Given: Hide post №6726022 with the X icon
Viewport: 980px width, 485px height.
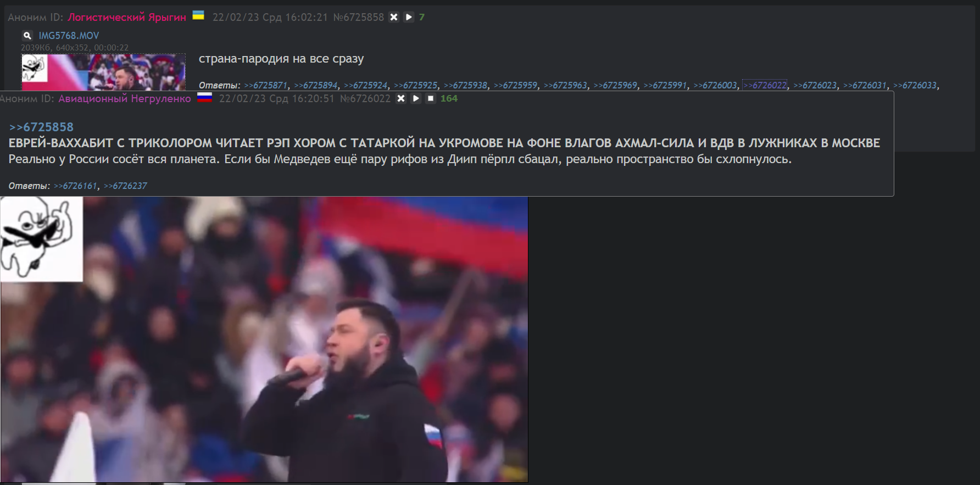Looking at the screenshot, I should pos(401,98).
